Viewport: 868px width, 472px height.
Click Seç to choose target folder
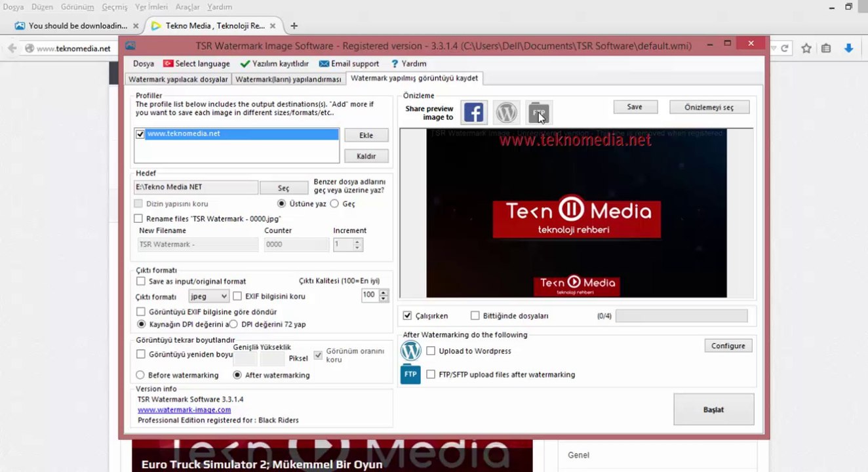284,188
